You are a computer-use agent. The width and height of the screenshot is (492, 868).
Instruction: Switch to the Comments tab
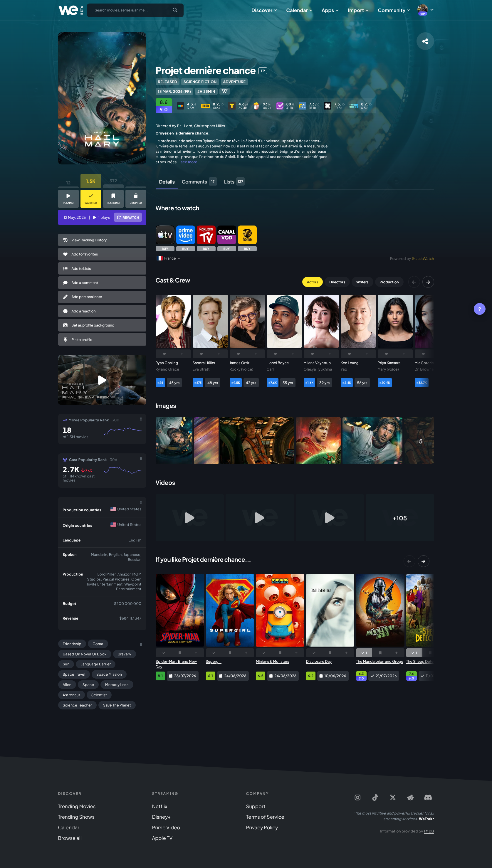pos(199,182)
